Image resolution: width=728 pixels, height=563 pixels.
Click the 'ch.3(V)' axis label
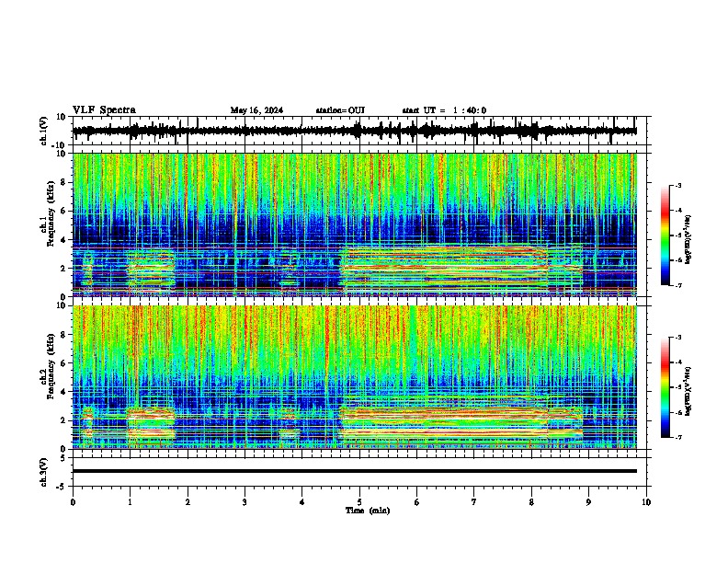pos(44,472)
